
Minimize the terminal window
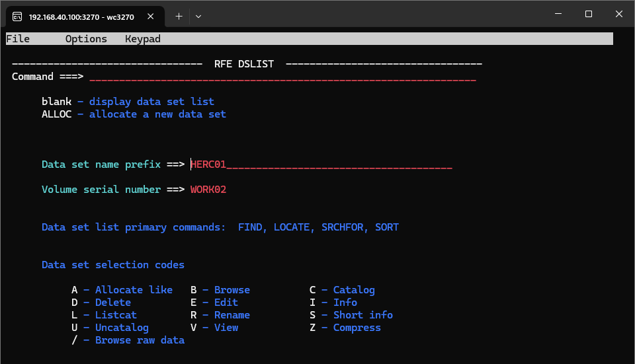[558, 14]
